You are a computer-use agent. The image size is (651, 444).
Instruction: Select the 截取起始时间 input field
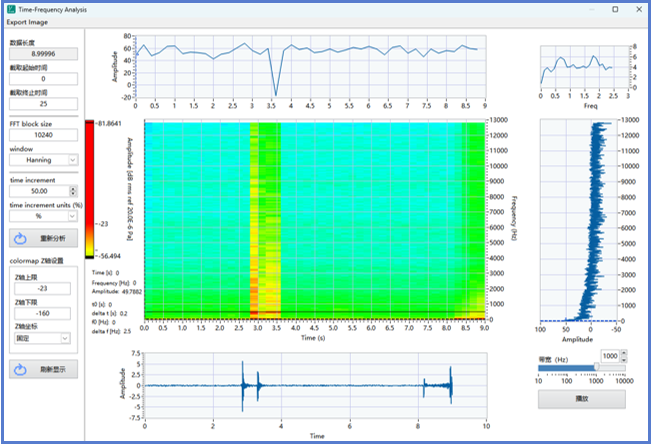coord(43,78)
